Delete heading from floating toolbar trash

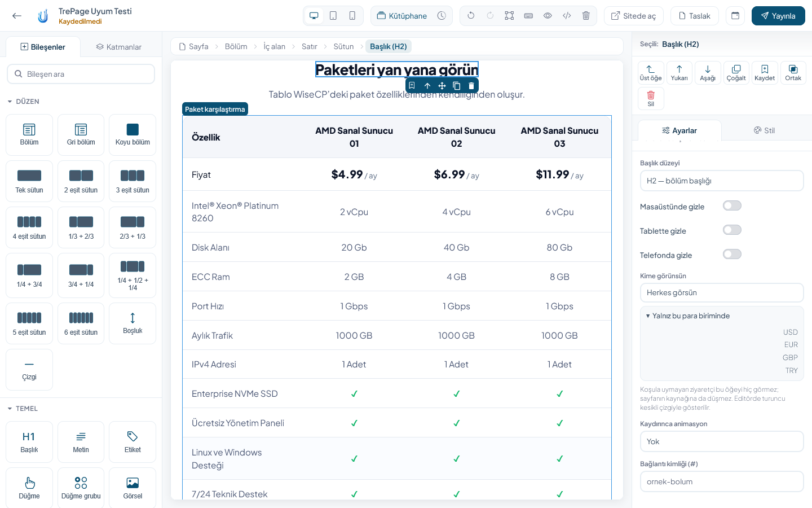(471, 86)
